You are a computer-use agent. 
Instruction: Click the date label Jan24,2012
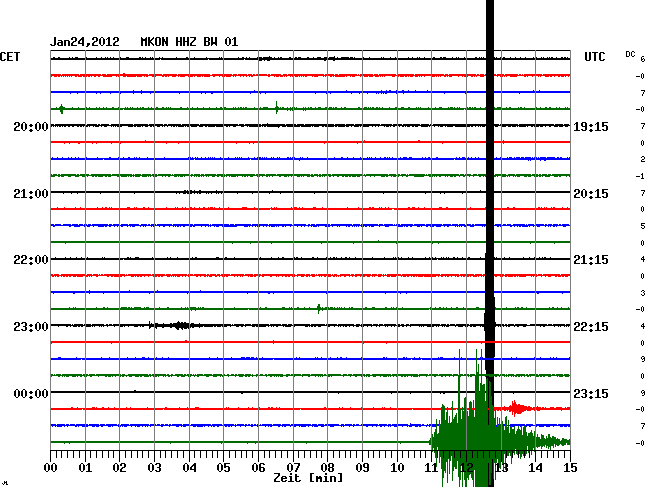85,42
